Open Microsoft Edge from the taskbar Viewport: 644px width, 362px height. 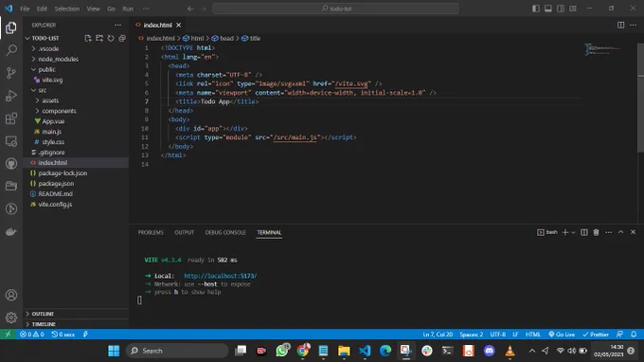(x=385, y=351)
